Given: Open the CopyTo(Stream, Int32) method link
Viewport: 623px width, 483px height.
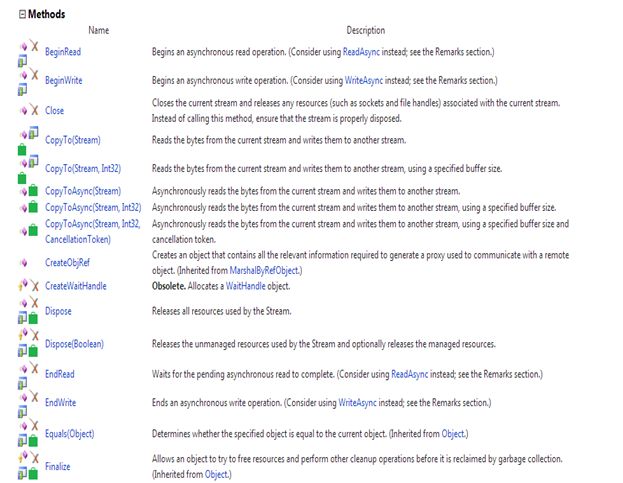Looking at the screenshot, I should click(x=83, y=169).
